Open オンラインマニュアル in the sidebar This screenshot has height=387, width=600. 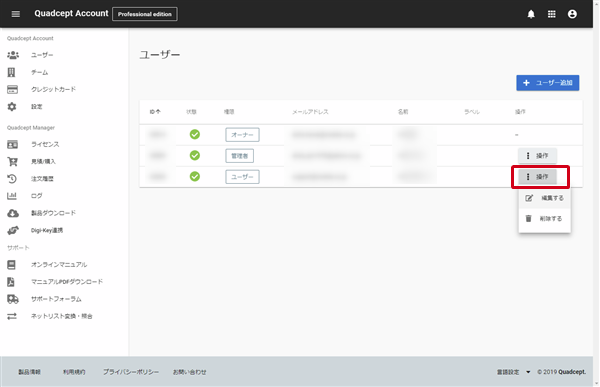coord(59,265)
